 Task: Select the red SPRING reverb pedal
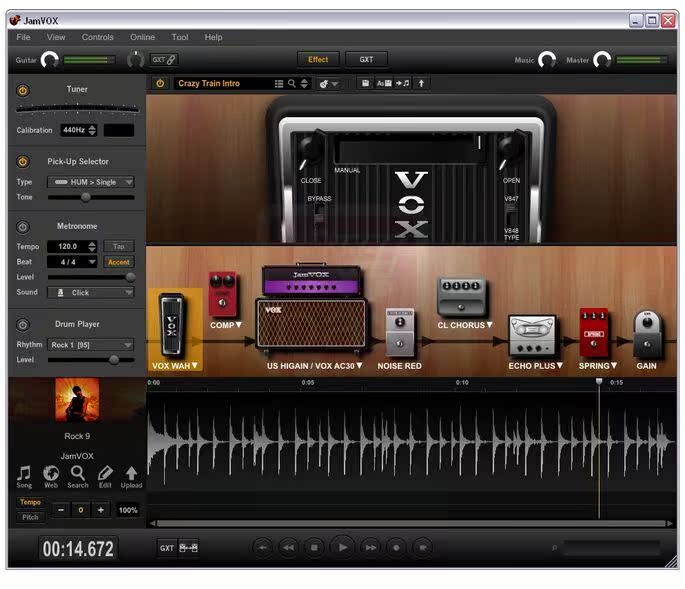click(594, 333)
